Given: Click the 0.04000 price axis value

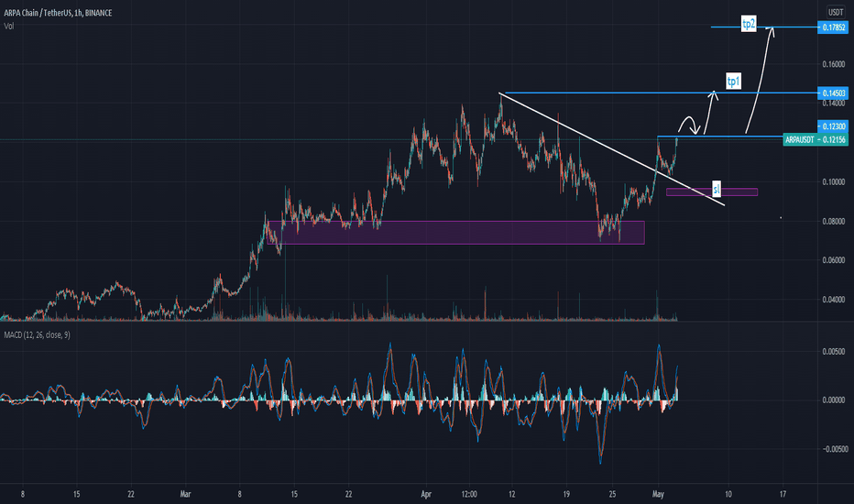Looking at the screenshot, I should (x=833, y=299).
